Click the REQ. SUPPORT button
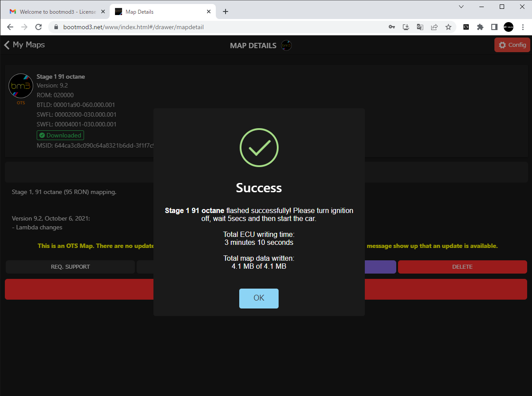The width and height of the screenshot is (532, 396). 70,267
